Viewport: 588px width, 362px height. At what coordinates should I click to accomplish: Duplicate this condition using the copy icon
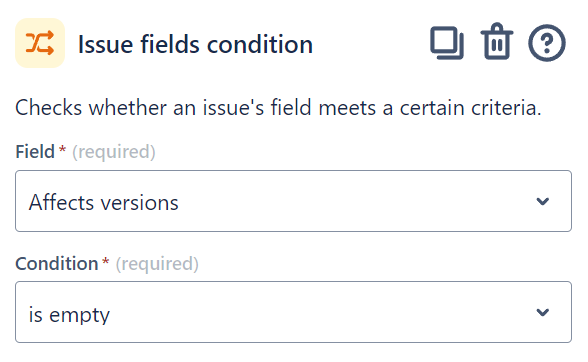click(447, 43)
